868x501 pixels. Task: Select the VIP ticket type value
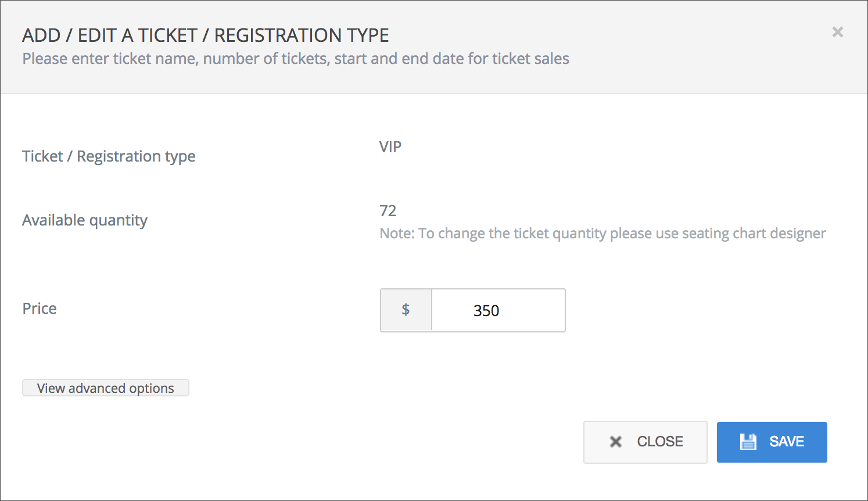click(390, 147)
